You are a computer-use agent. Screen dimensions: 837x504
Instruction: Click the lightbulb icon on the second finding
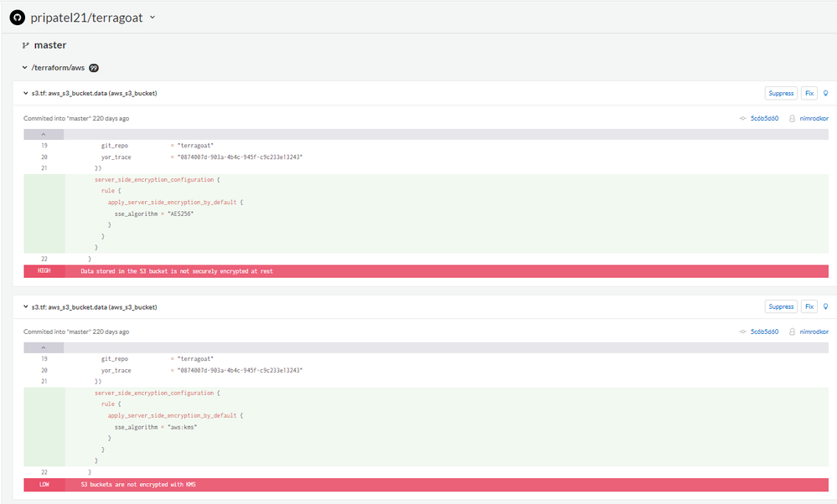click(826, 307)
